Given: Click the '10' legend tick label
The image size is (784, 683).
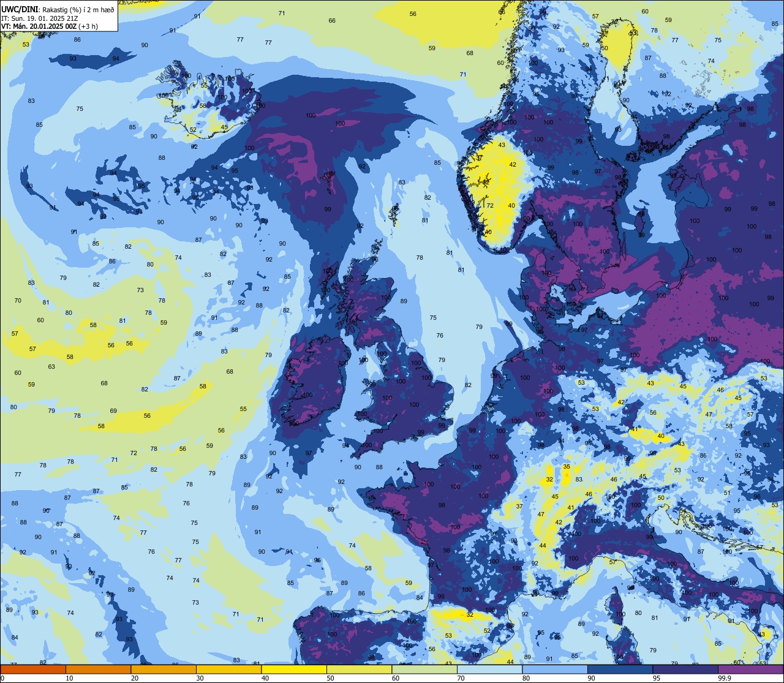Looking at the screenshot, I should [x=69, y=678].
